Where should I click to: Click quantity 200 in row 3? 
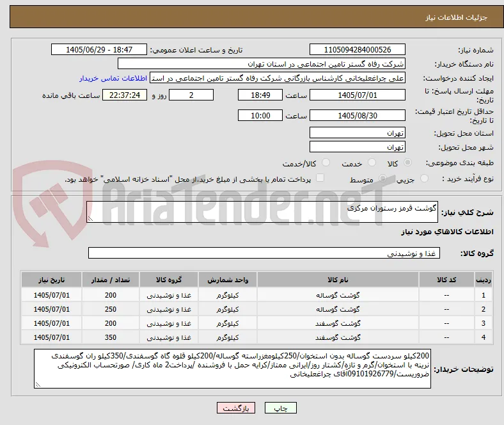tap(111, 323)
